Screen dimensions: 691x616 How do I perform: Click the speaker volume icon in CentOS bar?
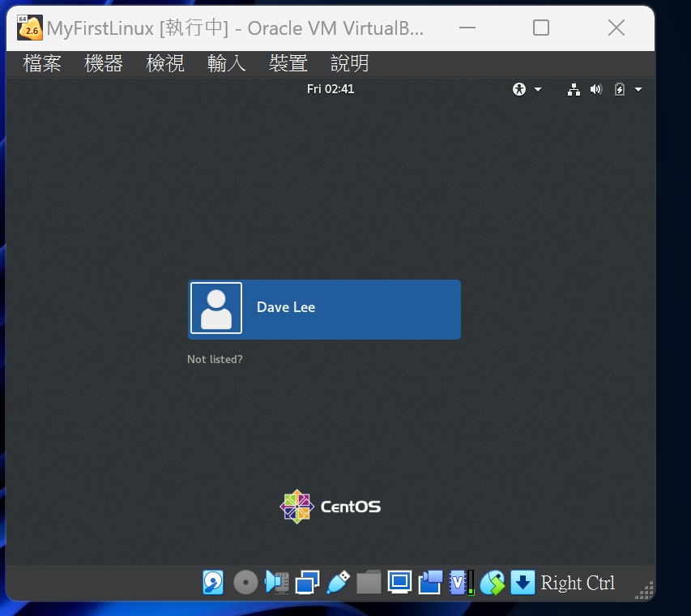596,89
